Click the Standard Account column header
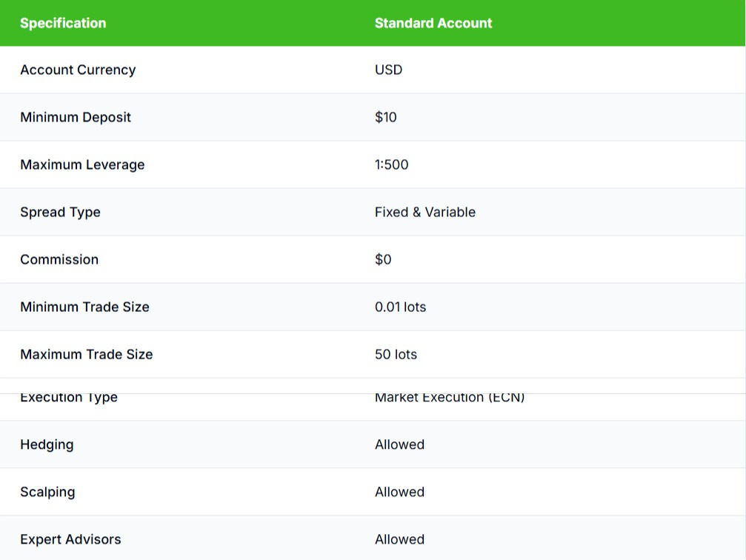This screenshot has width=746, height=560. click(x=433, y=23)
